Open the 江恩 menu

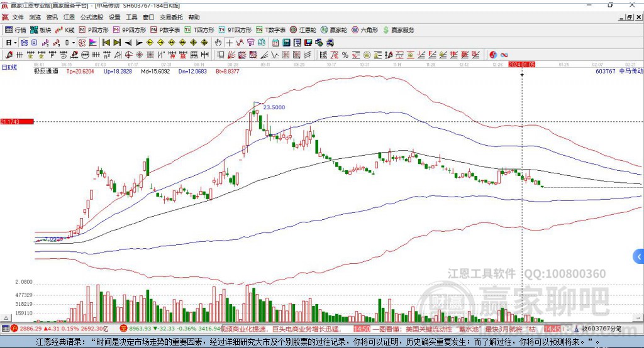(69, 17)
